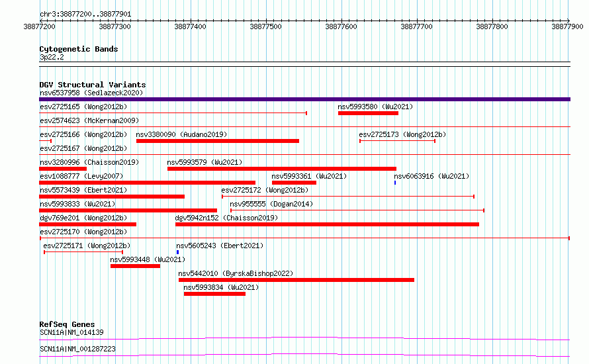Select SCN11A|NM_014139 gene label
The width and height of the screenshot is (589, 364).
point(71,332)
